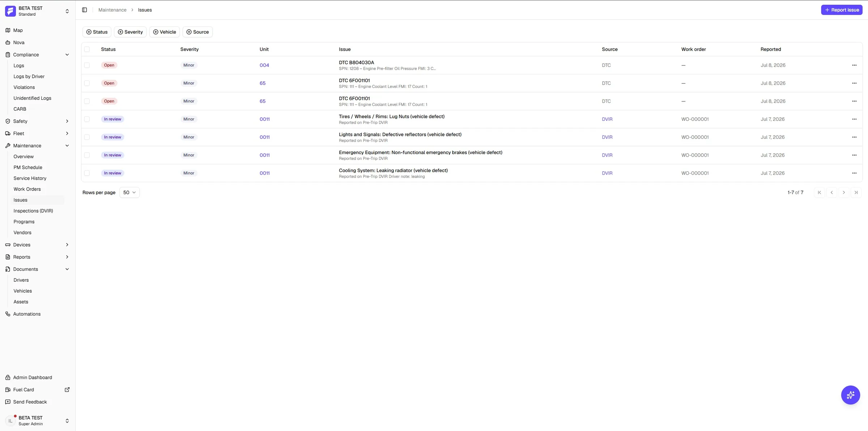This screenshot has height=431, width=868.
Task: Go to previous page of results
Action: click(832, 192)
